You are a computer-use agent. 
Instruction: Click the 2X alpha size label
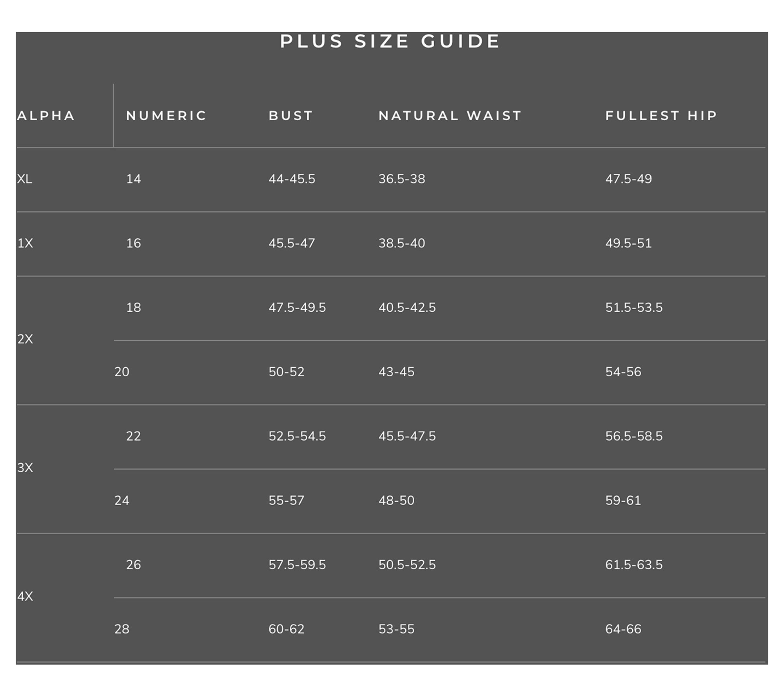[25, 339]
